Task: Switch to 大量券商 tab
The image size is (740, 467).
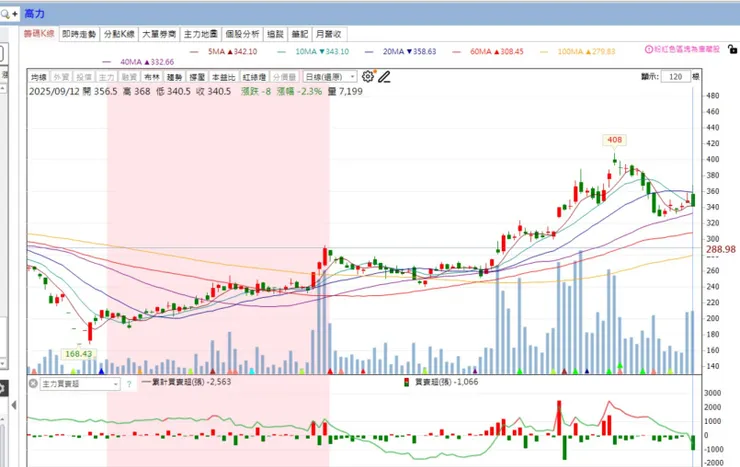Action: coord(159,34)
